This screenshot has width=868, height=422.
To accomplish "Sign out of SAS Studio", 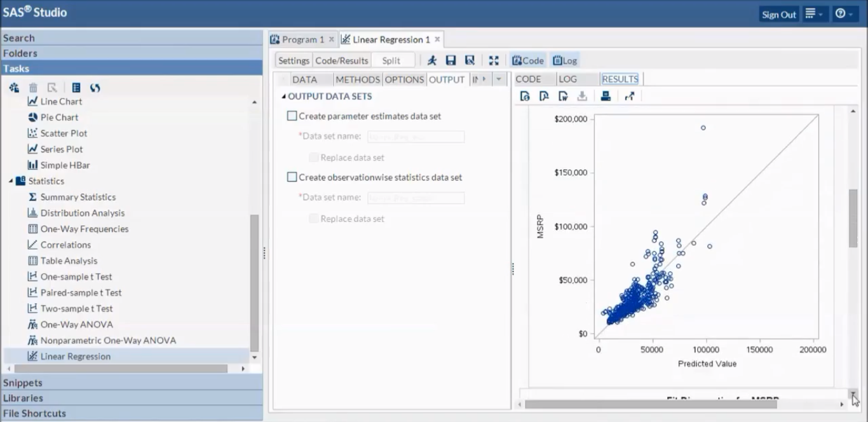I will (x=778, y=13).
